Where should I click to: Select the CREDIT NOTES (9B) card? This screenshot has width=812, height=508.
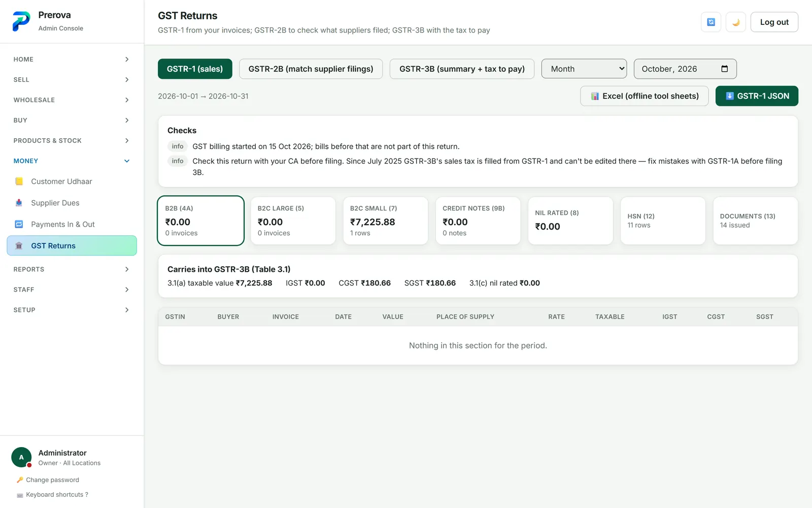tap(478, 220)
